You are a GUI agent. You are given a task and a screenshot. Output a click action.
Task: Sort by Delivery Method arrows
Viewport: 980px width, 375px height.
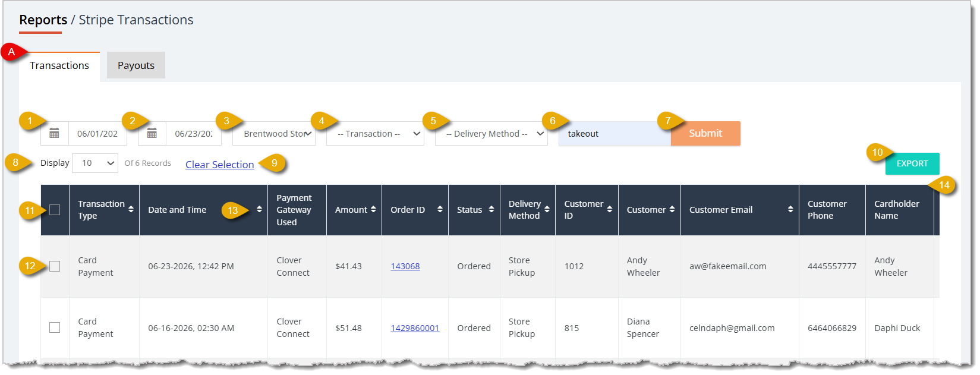(x=547, y=209)
